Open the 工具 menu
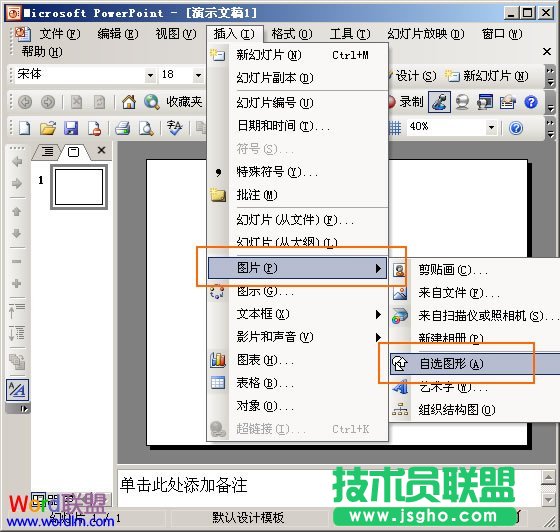This screenshot has width=560, height=532. [350, 34]
